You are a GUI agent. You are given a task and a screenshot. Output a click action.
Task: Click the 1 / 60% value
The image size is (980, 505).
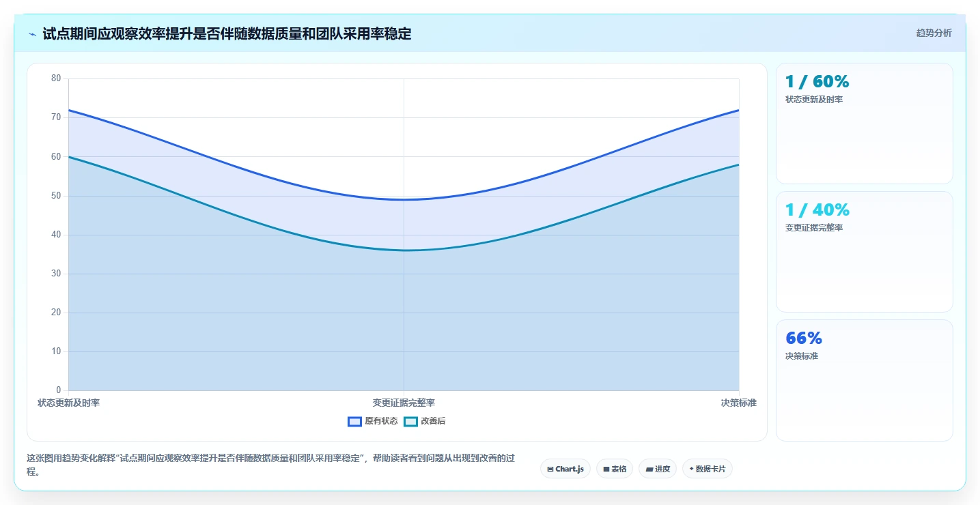click(x=817, y=82)
